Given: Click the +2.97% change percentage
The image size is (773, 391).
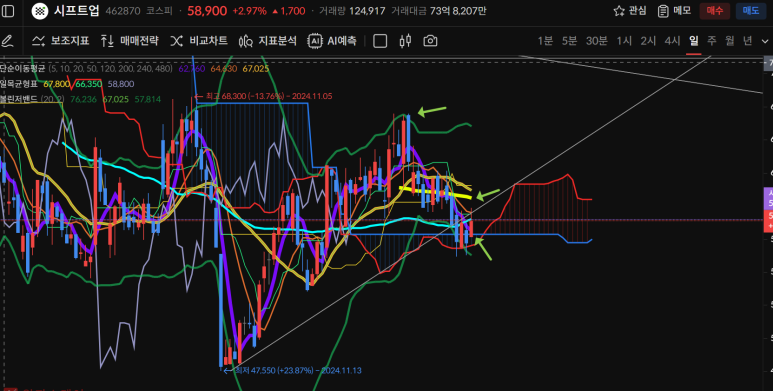Looking at the screenshot, I should [x=249, y=11].
